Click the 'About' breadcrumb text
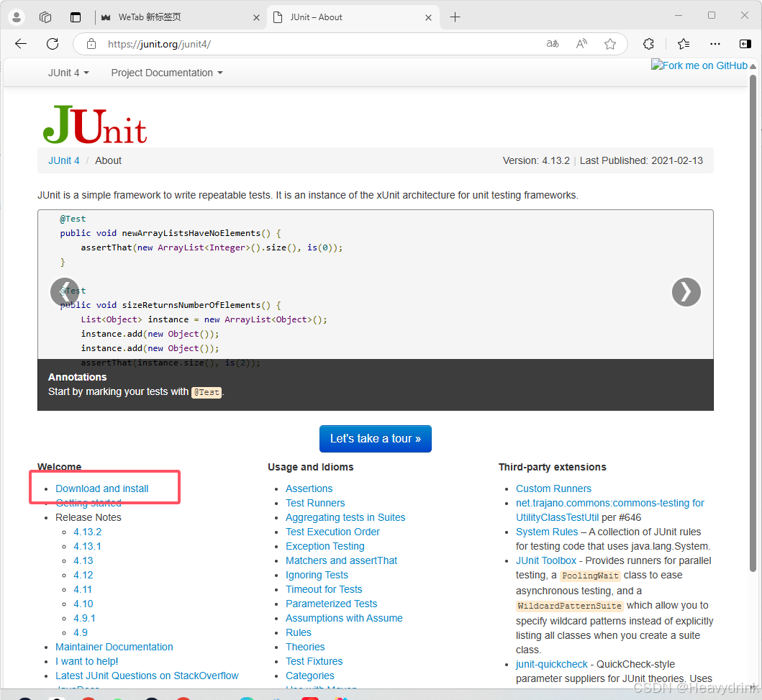The image size is (762, 700). pos(108,160)
